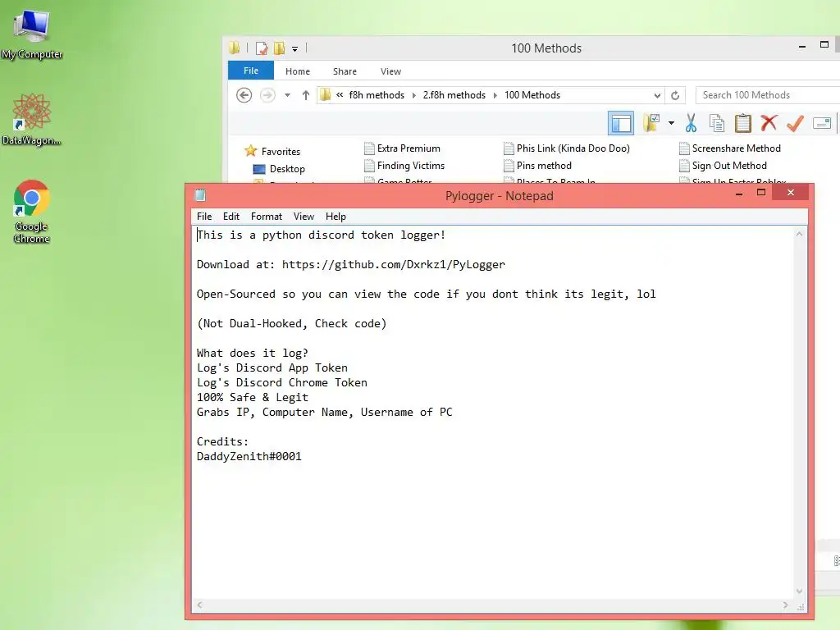Click the Rename toolbar icon

[x=822, y=123]
